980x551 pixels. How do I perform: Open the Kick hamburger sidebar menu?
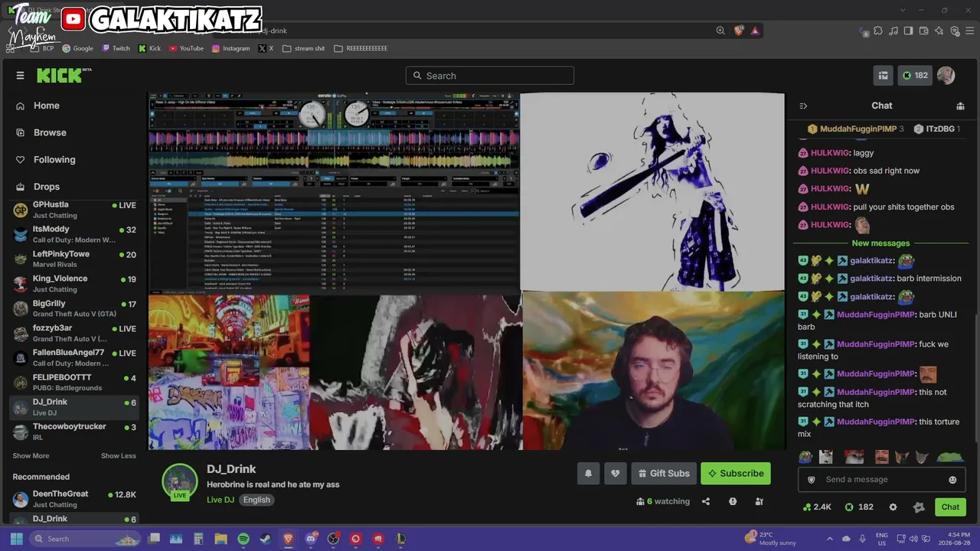click(20, 75)
